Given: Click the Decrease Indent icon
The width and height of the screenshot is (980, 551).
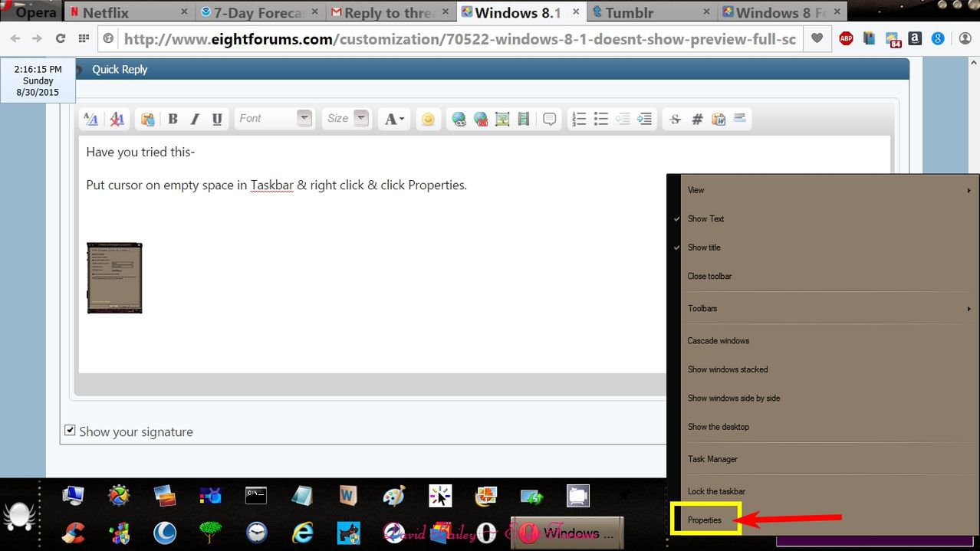Looking at the screenshot, I should (x=623, y=119).
